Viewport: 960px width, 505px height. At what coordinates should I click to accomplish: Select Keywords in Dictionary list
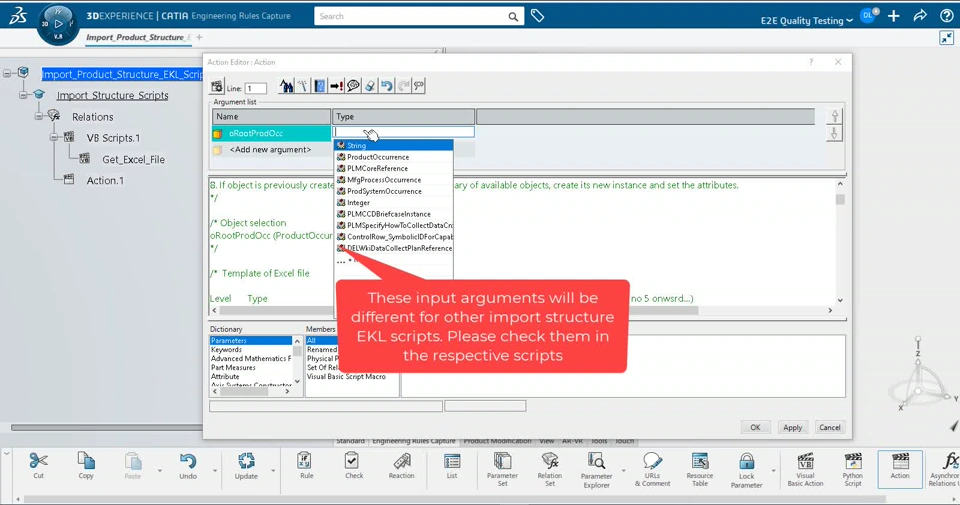(x=226, y=350)
